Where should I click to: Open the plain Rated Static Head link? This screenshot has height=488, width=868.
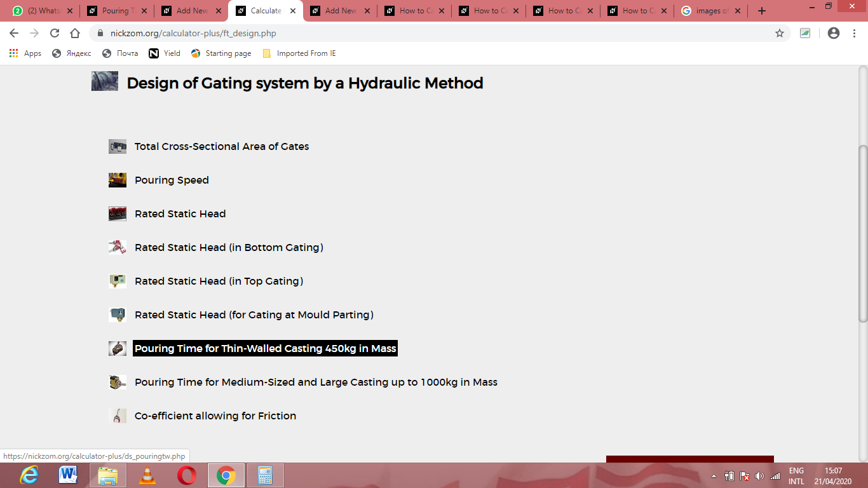[180, 214]
